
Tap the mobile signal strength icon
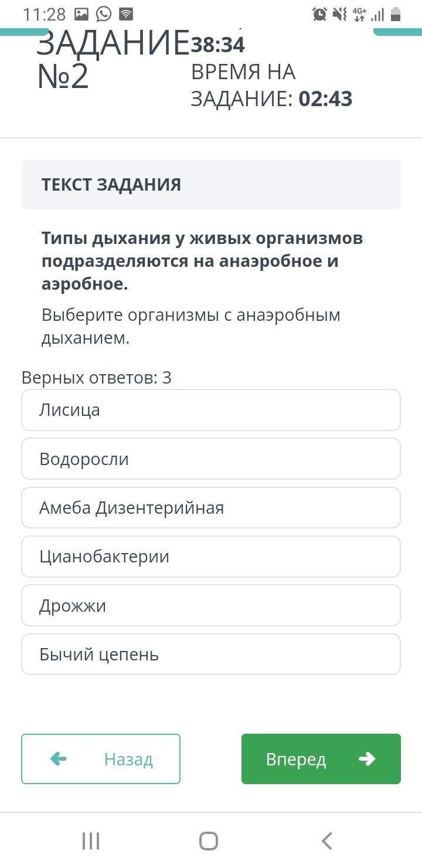(x=378, y=14)
